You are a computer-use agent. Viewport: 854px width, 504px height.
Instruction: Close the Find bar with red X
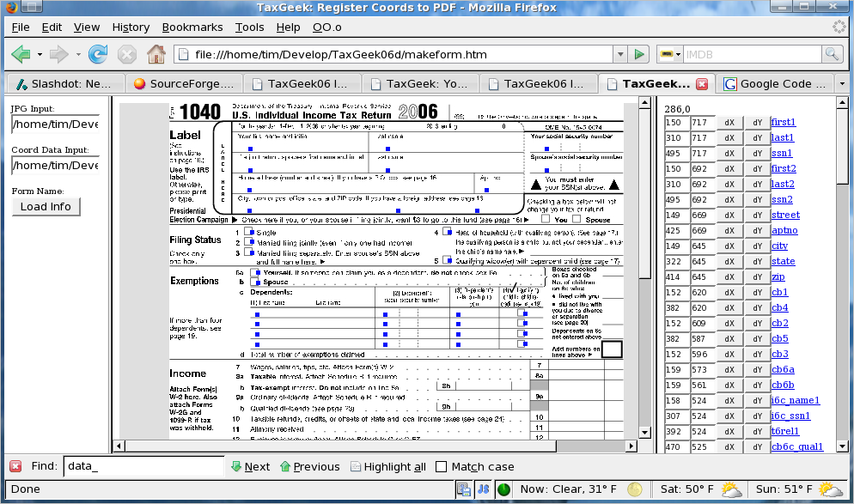(x=15, y=466)
